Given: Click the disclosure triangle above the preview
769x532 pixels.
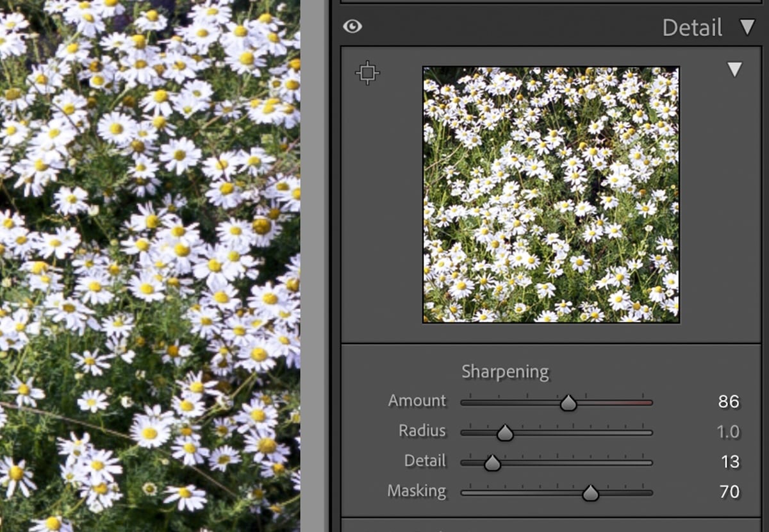Looking at the screenshot, I should (734, 69).
